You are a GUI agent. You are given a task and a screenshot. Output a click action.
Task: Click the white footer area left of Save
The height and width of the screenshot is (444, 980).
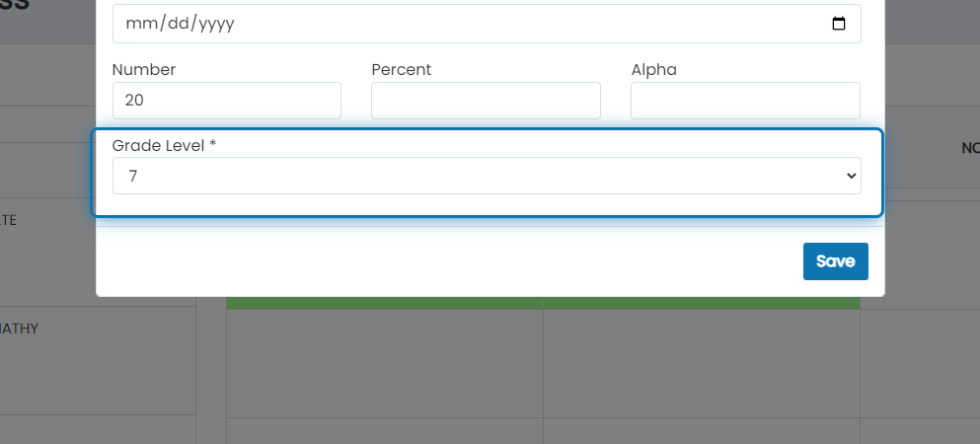coord(449,261)
